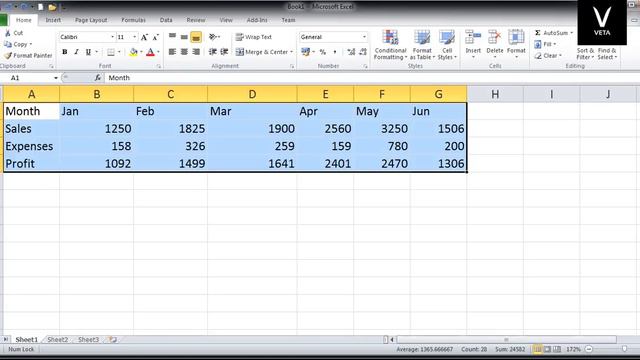Open Font dialog box launcher
The height and width of the screenshot is (360, 640).
click(x=159, y=66)
